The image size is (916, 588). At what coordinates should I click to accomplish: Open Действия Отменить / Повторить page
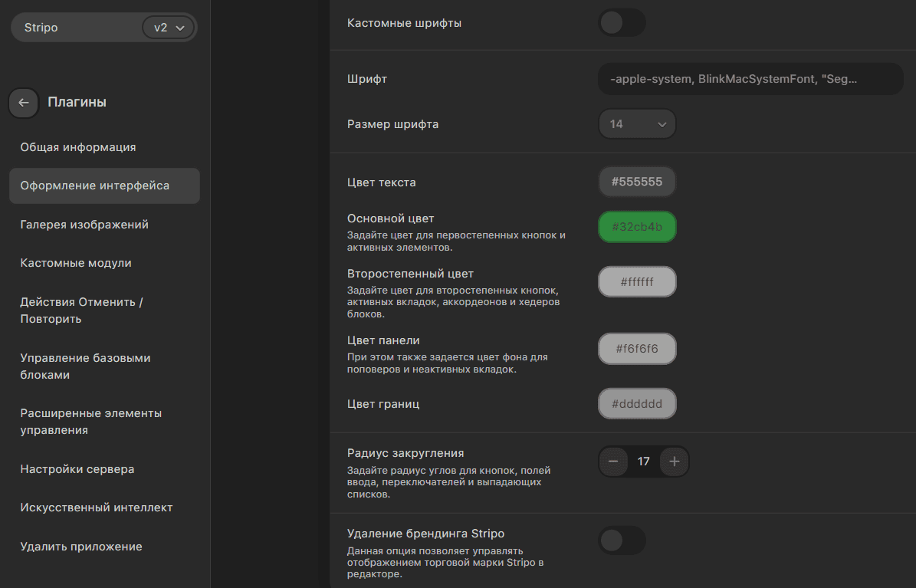(82, 310)
